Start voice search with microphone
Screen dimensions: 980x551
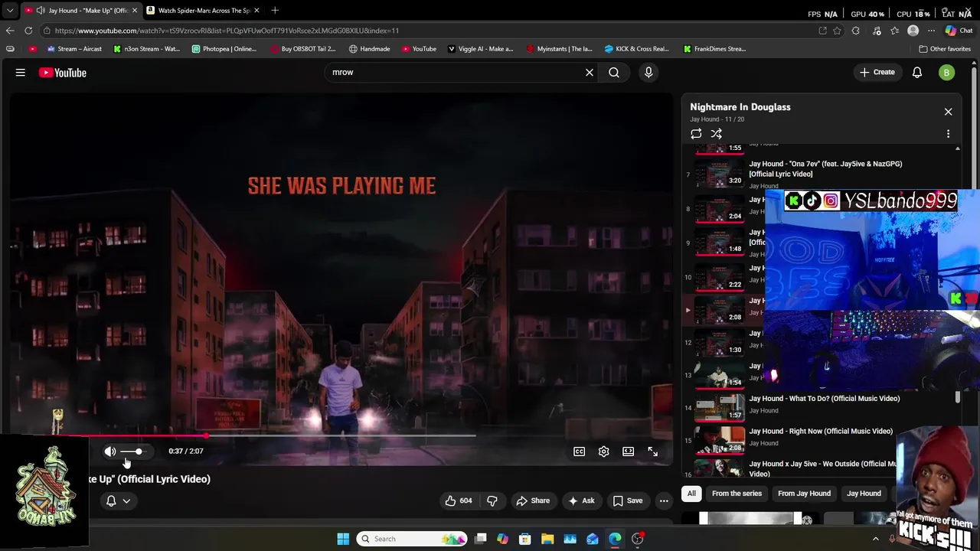click(x=648, y=73)
